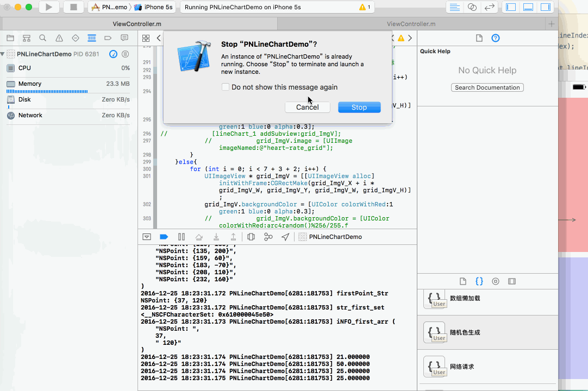Screen dimensions: 588x391
Task: Open the Breakpoint navigator
Action: (x=108, y=38)
